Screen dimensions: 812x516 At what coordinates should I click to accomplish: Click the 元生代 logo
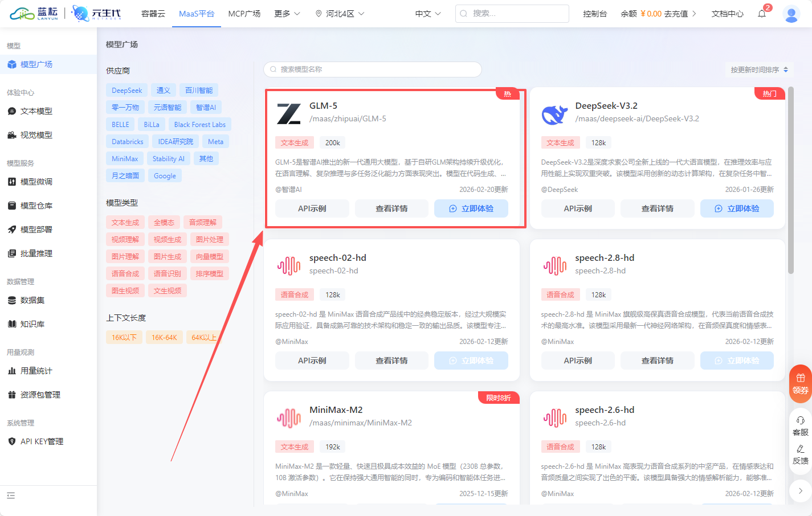click(x=97, y=14)
